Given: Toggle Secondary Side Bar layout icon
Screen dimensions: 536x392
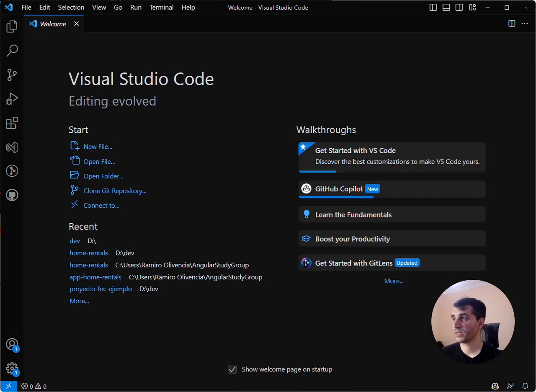Looking at the screenshot, I should pyautogui.click(x=459, y=8).
